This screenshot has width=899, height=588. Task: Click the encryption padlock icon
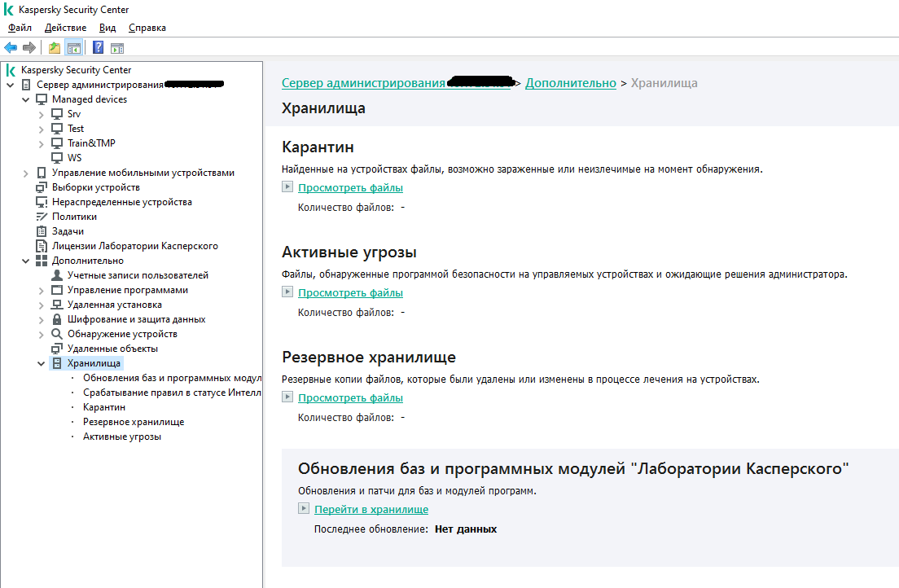coord(57,319)
